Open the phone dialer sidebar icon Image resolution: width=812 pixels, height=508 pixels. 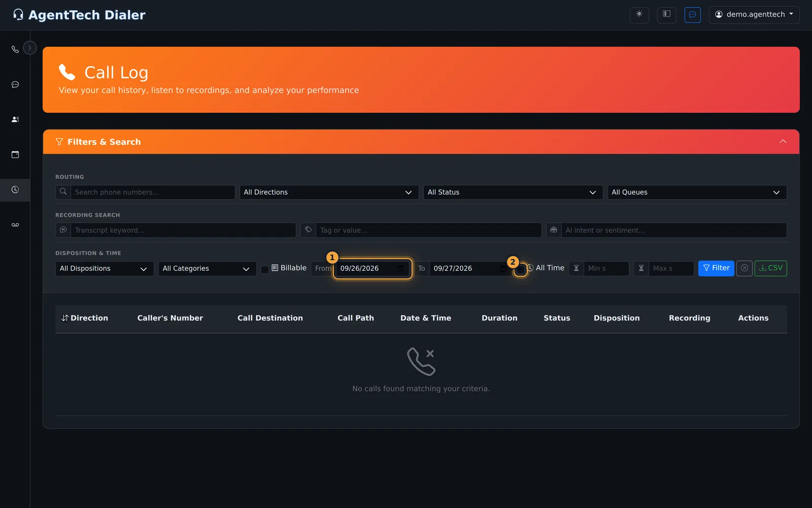point(15,49)
